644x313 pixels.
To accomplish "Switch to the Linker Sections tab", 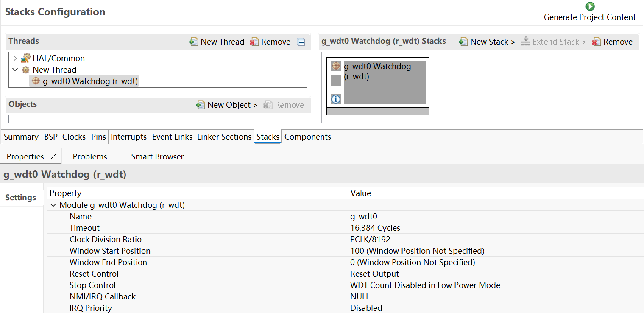I will pyautogui.click(x=224, y=137).
